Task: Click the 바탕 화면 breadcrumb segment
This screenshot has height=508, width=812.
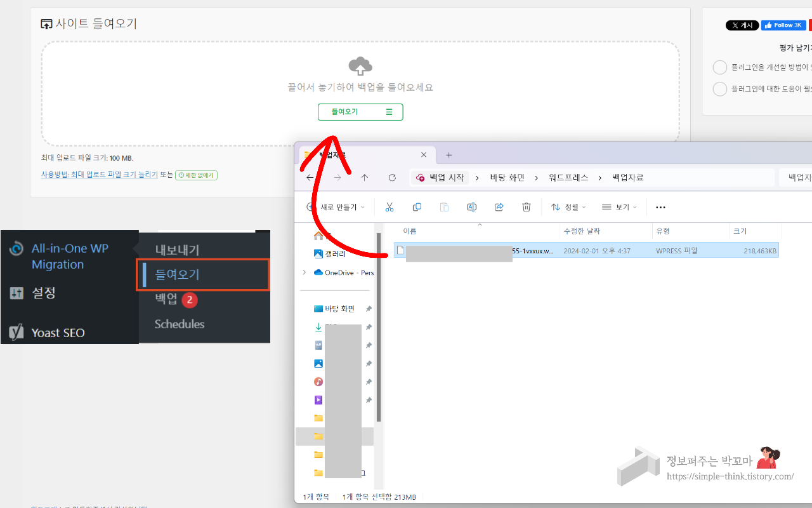Action: 507,178
